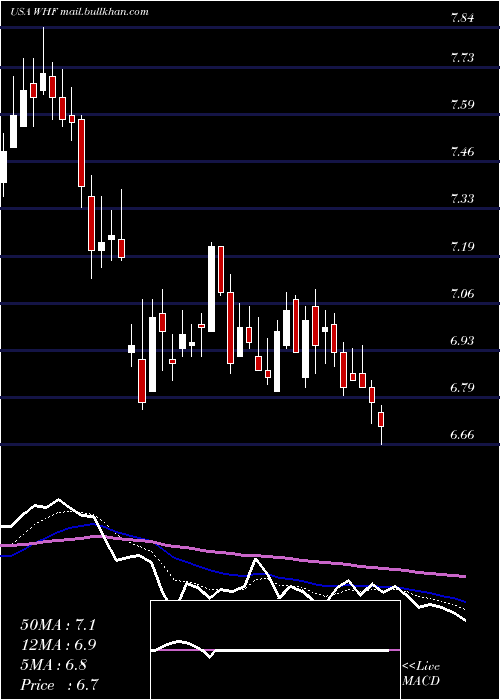This screenshot has width=500, height=700.
Task: Click the 5MA : 6.8 readout
Action: (54, 665)
